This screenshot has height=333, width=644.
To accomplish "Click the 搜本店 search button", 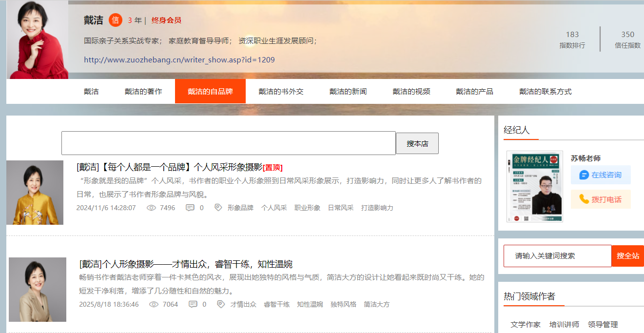I will 417,143.
